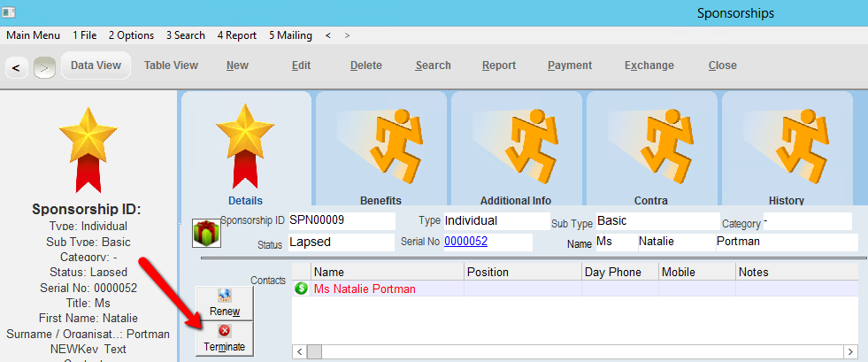Image resolution: width=868 pixels, height=362 pixels.
Task: Select the Contra tab running figure icon
Action: (651, 143)
